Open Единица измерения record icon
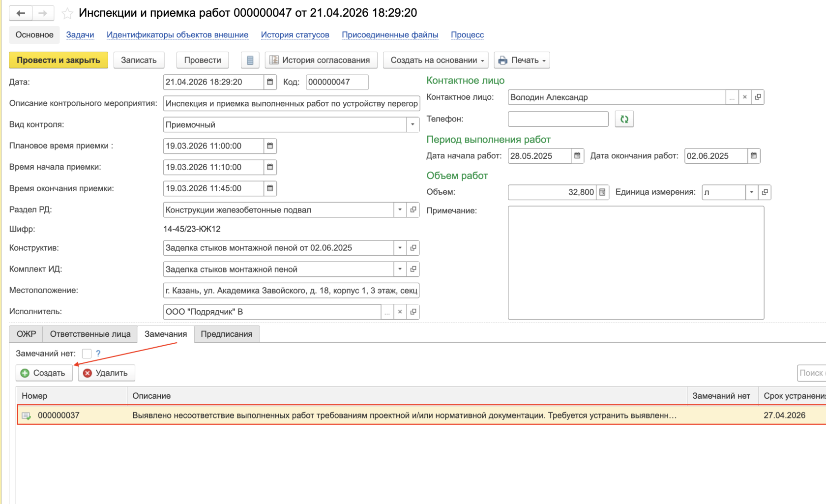The width and height of the screenshot is (826, 504). pyautogui.click(x=765, y=192)
